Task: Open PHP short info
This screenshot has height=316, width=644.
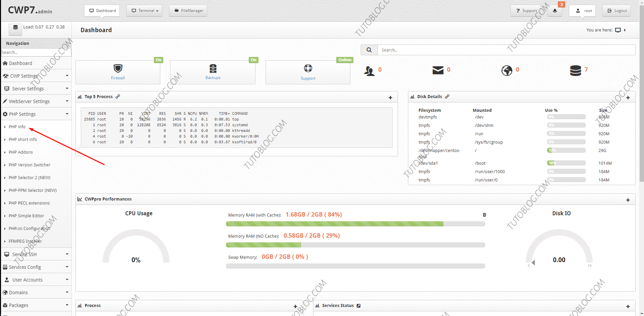Action: click(x=23, y=140)
